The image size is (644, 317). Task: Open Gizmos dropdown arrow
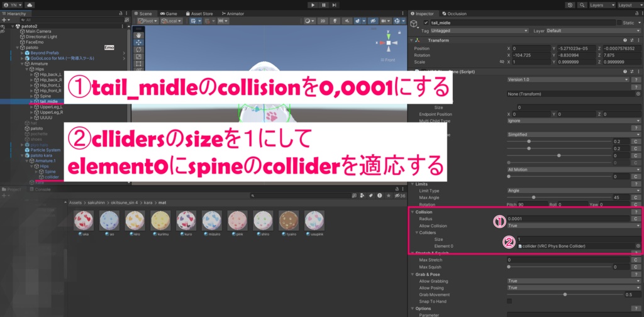pyautogui.click(x=403, y=21)
